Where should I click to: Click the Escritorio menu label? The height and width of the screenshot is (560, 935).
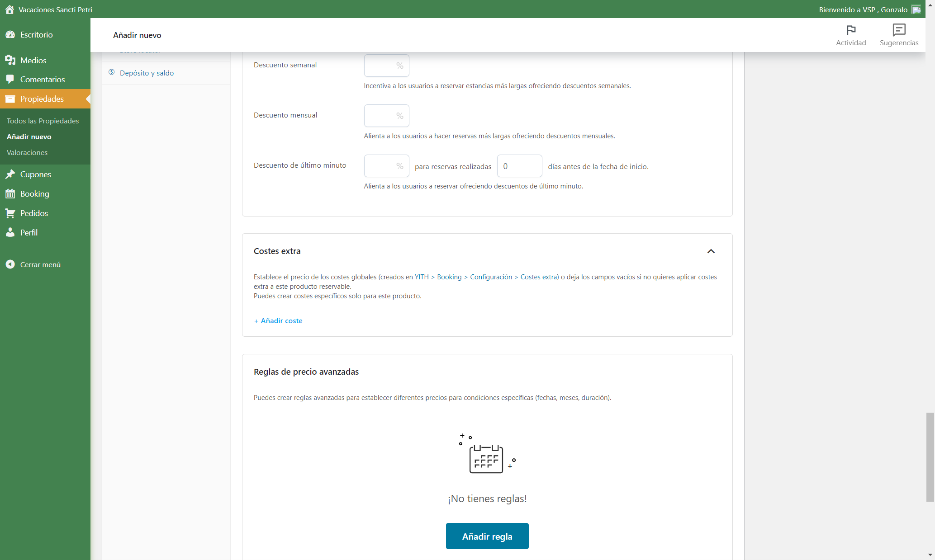click(37, 35)
